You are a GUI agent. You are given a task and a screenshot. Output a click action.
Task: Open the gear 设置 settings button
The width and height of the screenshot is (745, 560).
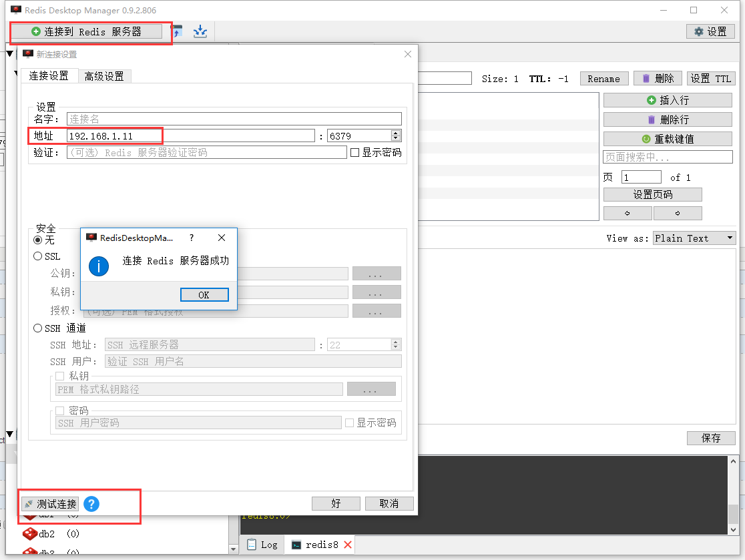coord(710,32)
